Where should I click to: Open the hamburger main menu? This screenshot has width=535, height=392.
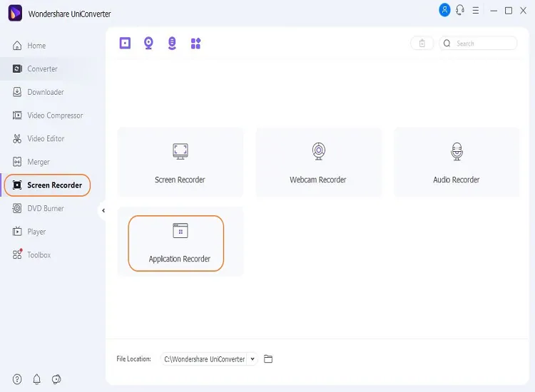[x=476, y=11]
